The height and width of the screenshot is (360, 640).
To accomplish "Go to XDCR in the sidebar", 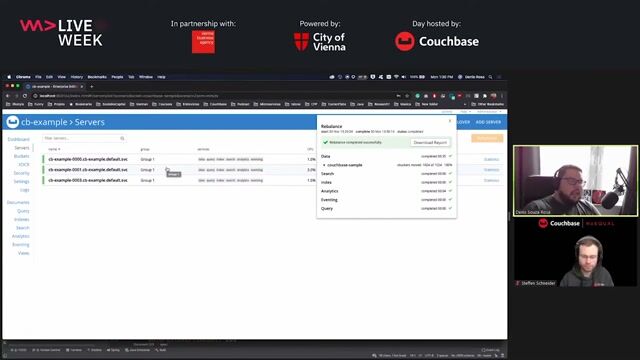I will coord(24,164).
